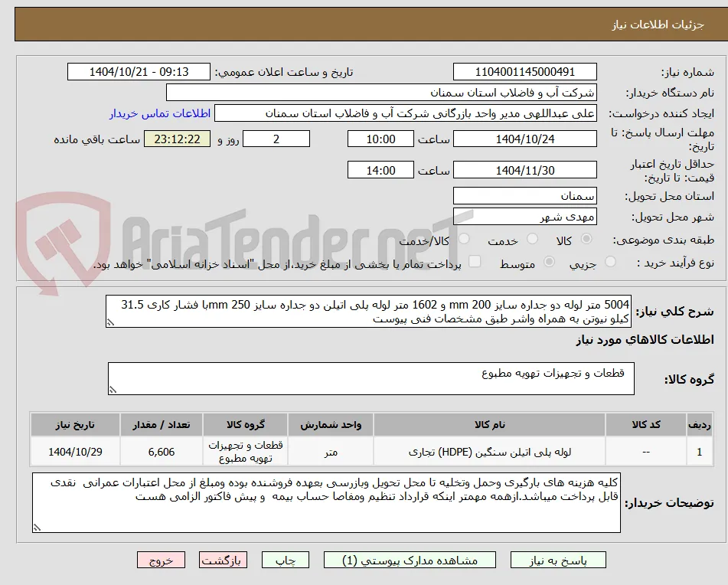Click the کد کالا column header

[x=646, y=424]
